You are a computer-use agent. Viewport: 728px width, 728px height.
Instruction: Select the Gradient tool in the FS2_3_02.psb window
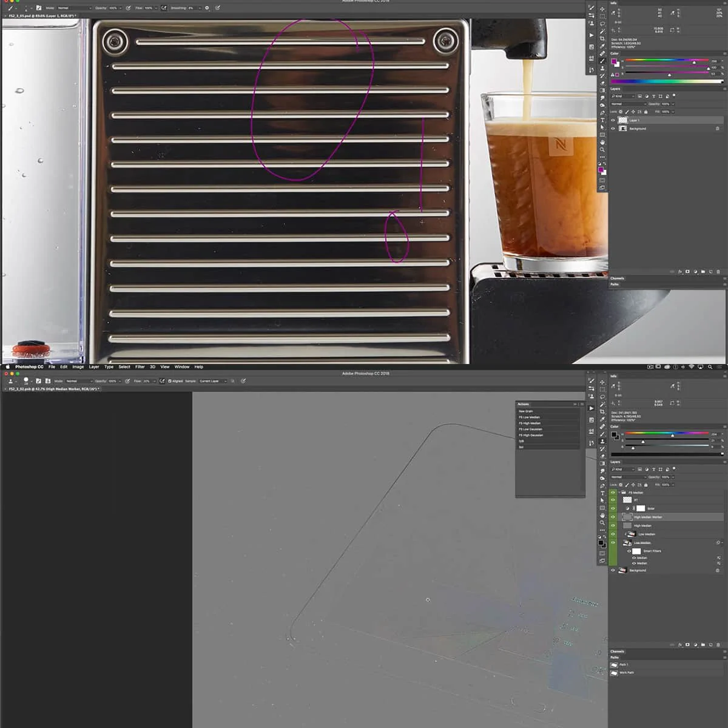(602, 463)
